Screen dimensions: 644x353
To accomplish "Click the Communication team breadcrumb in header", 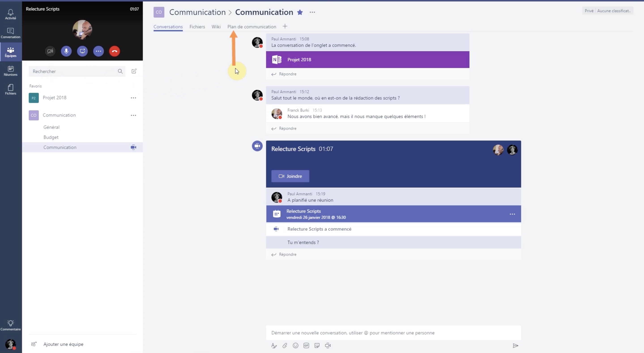I will click(198, 12).
